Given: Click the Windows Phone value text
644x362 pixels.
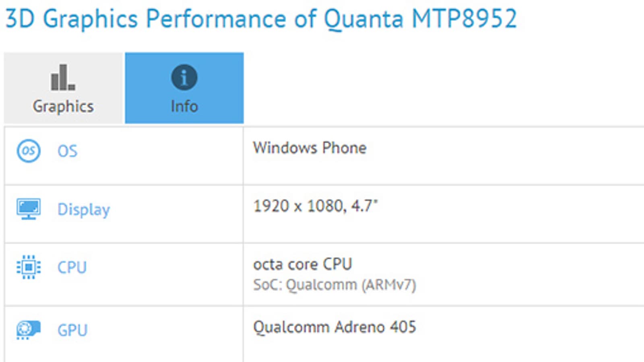Looking at the screenshot, I should (x=310, y=148).
